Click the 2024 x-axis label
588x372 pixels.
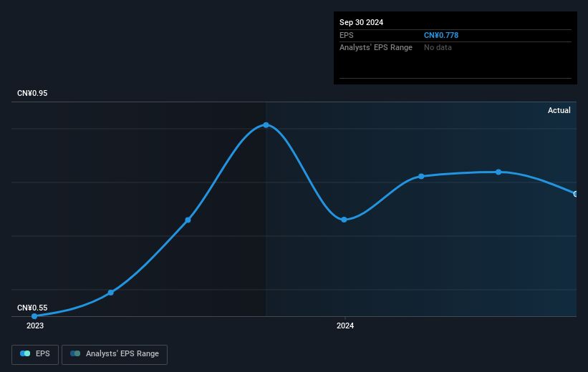click(x=345, y=325)
